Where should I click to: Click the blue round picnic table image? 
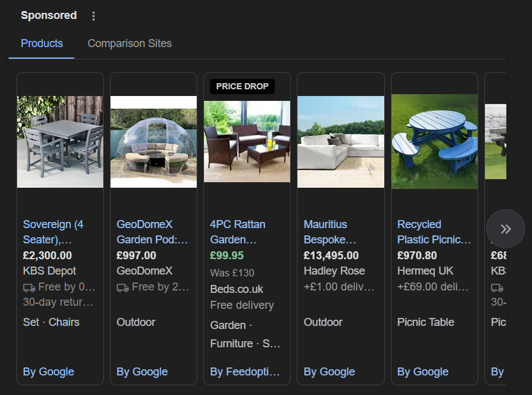[x=435, y=142]
